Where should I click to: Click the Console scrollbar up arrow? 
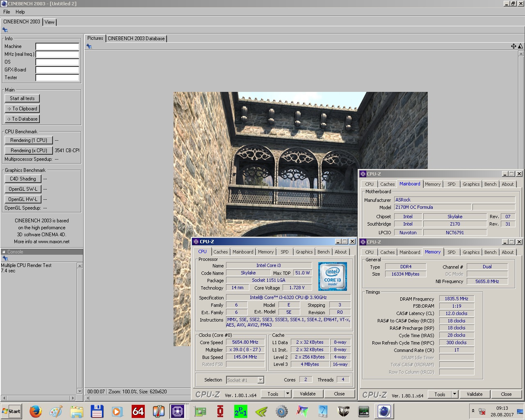click(80, 266)
